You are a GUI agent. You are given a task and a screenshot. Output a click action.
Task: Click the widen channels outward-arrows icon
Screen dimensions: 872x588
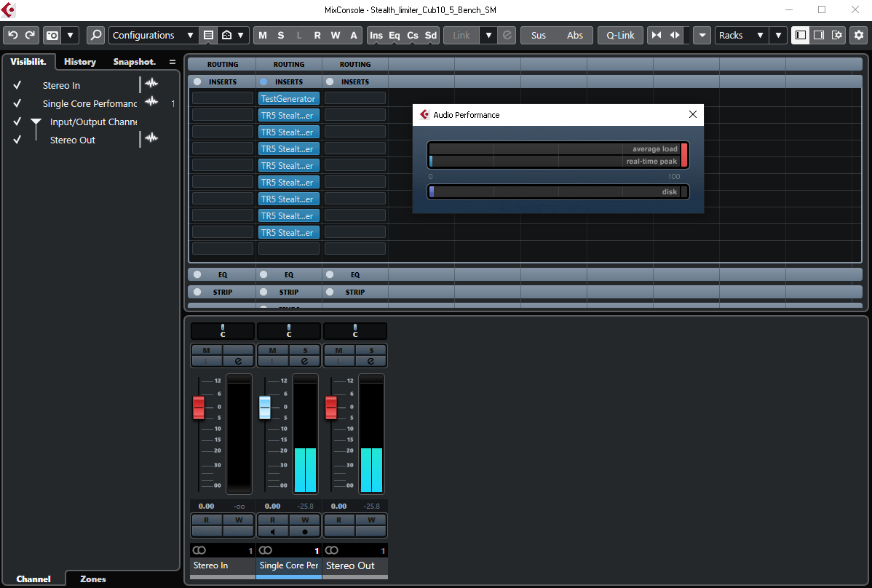[x=675, y=35]
